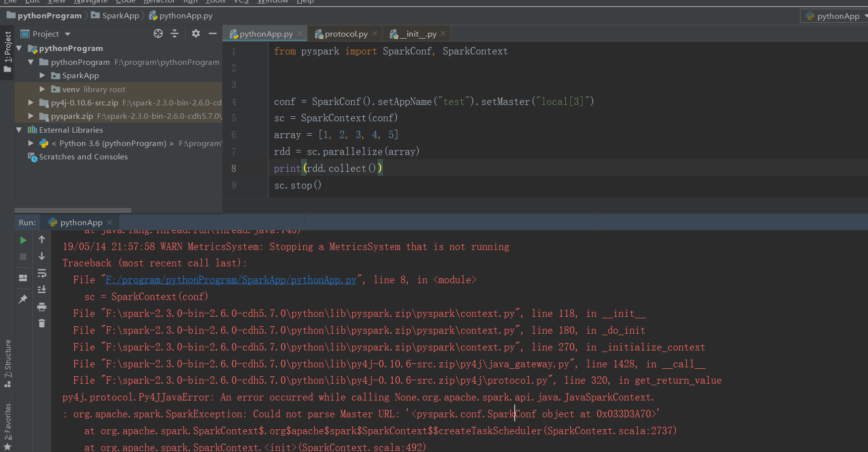This screenshot has height=452, width=868.
Task: Expand the pyspark.zip node
Action: coord(31,116)
